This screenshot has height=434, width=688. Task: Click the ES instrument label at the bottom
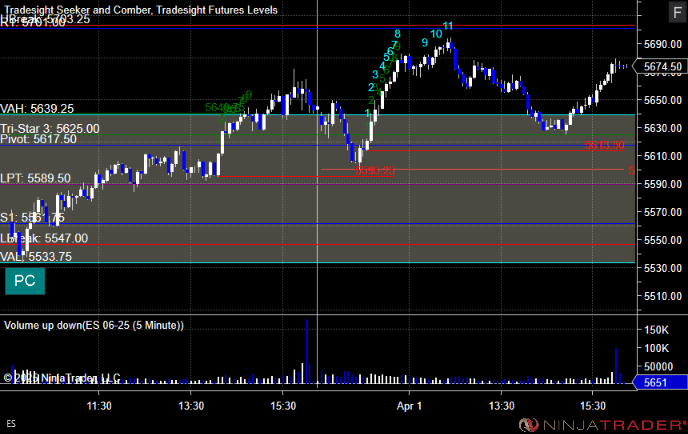pos(11,423)
